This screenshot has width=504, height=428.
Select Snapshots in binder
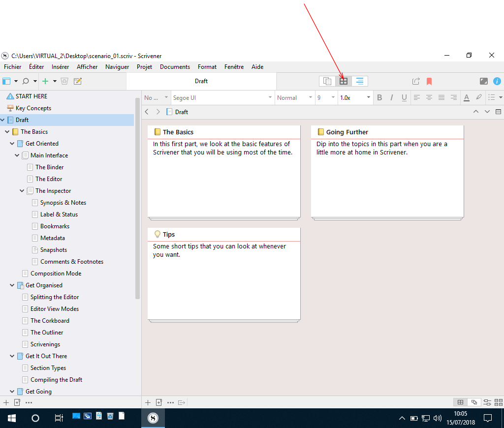click(54, 250)
